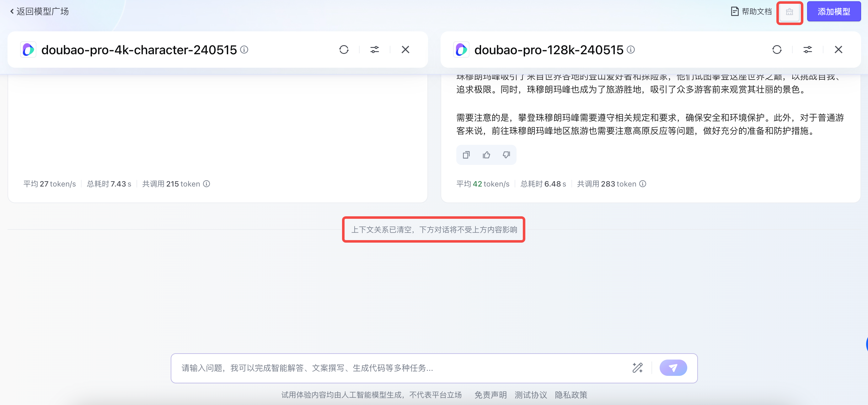Click the 共调用 215 token stat
Screen dimensions: 868x405
click(171, 184)
